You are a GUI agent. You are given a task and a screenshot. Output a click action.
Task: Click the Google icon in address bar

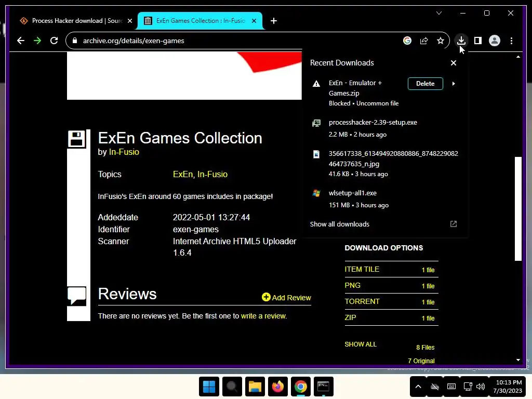[407, 41]
